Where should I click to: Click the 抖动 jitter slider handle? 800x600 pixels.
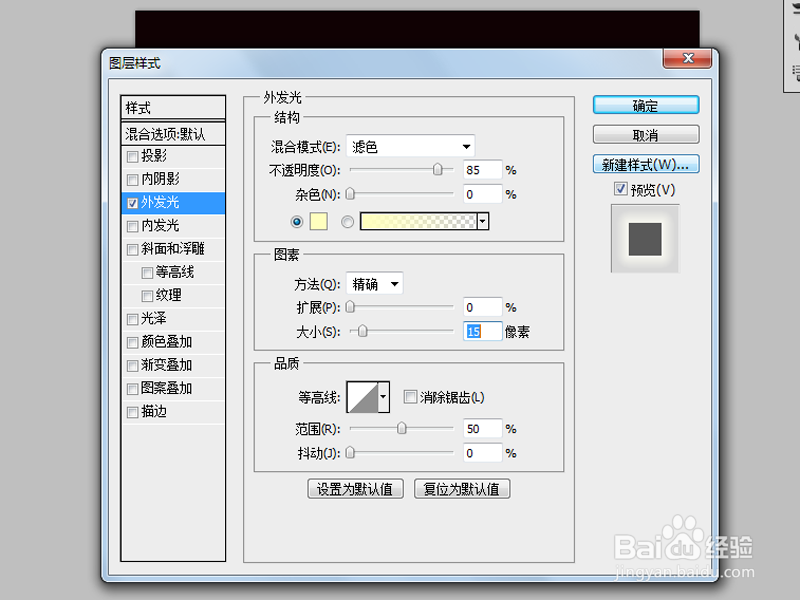[350, 452]
